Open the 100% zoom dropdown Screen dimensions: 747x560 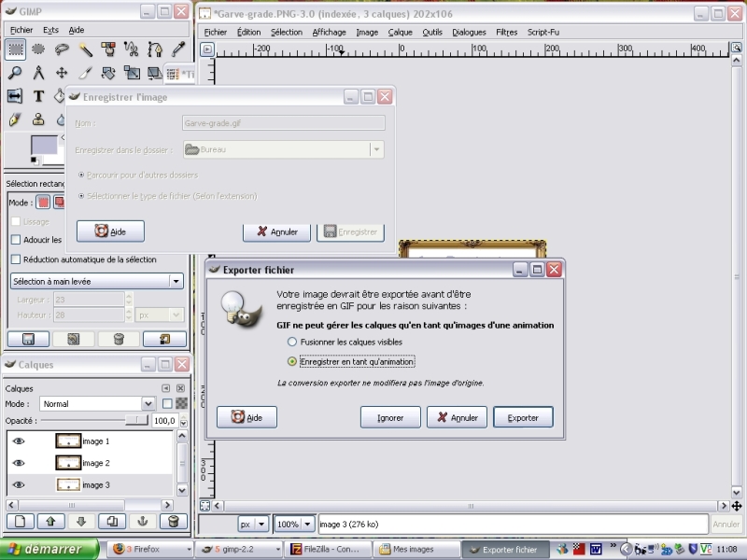[294, 525]
